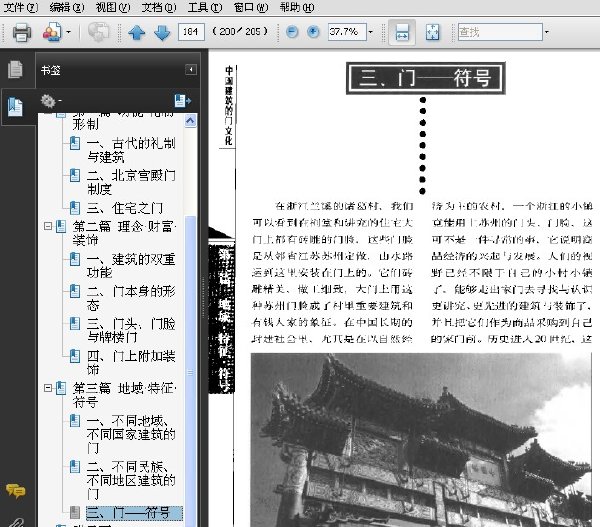Click bookmark icon beside 四、门上附加装饰

coord(75,356)
